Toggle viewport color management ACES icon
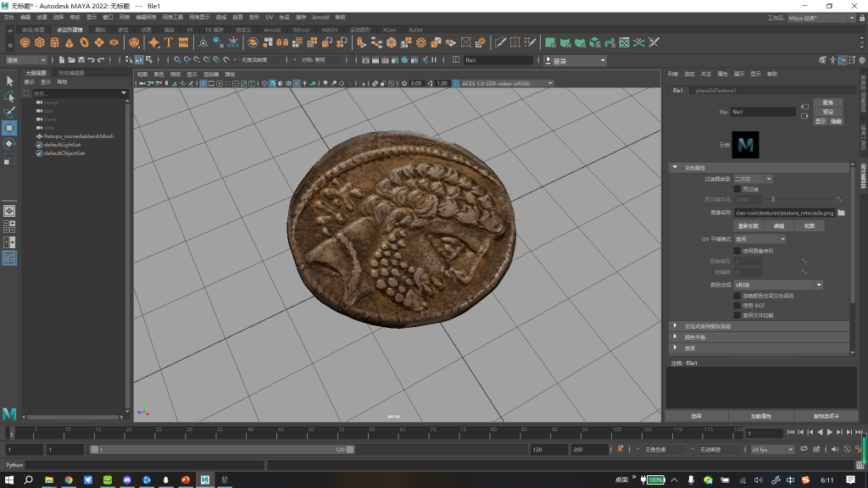Screen dimensions: 868x488 point(456,84)
